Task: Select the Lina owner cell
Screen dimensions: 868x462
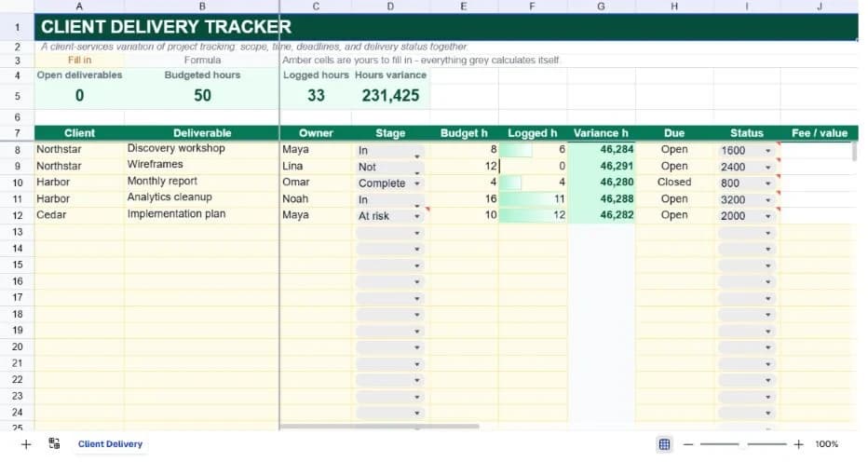Action: (x=316, y=166)
